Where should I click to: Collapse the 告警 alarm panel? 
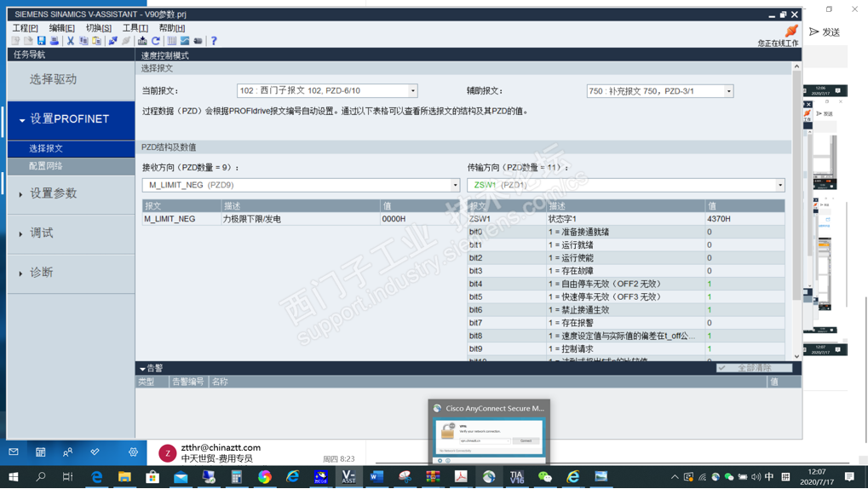142,368
